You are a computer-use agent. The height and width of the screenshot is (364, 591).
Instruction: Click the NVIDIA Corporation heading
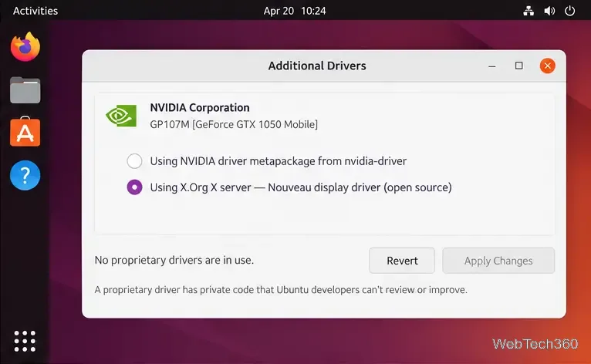(200, 108)
